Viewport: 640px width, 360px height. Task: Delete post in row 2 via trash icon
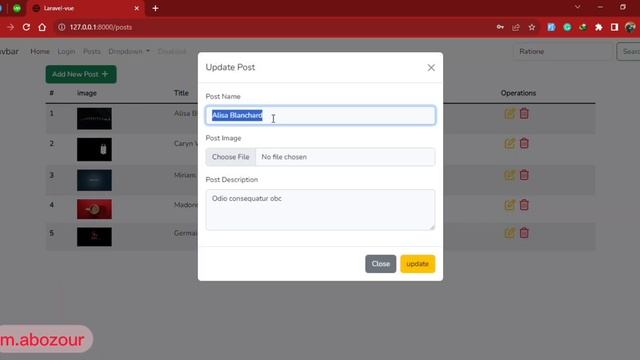point(524,143)
